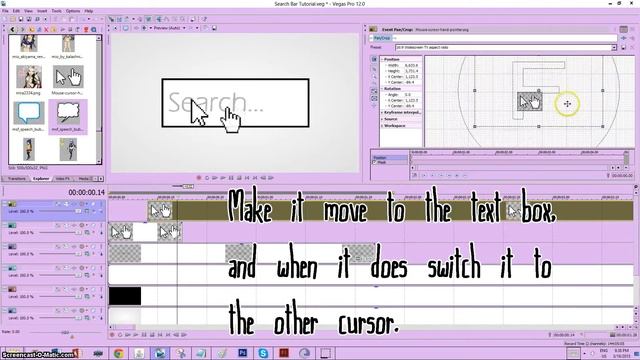The height and width of the screenshot is (360, 640).
Task: Select the Mouse-cursor thumbnail in Explorer
Action: [68, 77]
